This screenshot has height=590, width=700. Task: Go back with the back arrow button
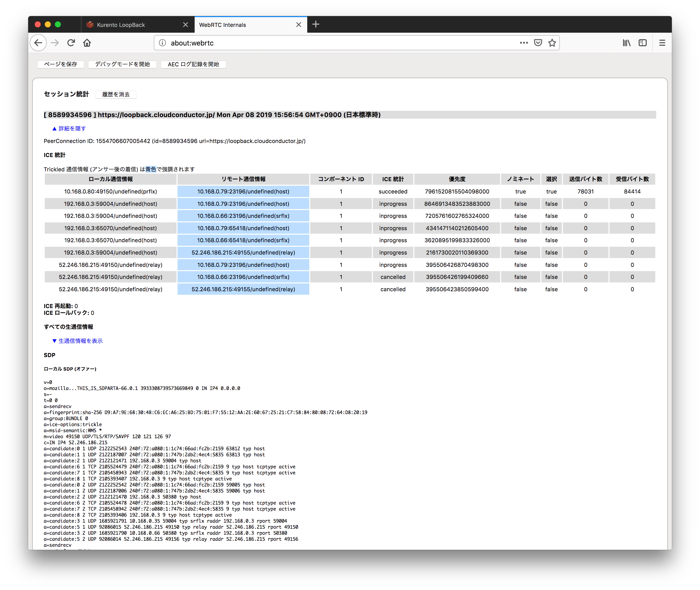click(x=38, y=43)
